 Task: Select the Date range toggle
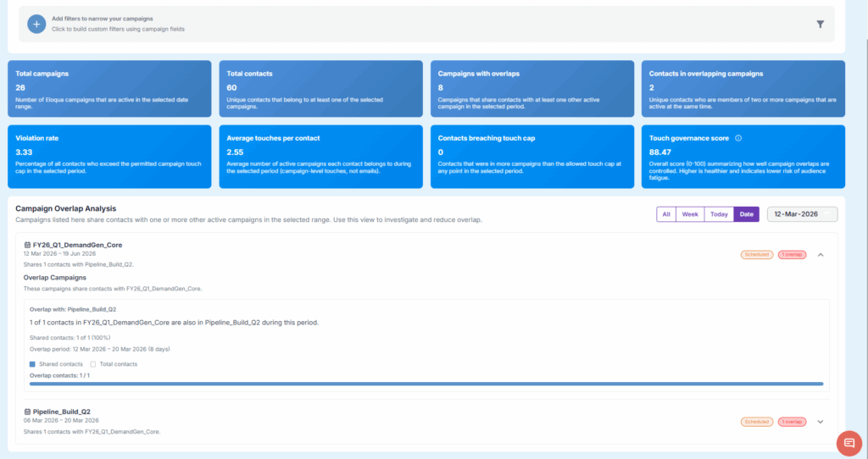[746, 214]
